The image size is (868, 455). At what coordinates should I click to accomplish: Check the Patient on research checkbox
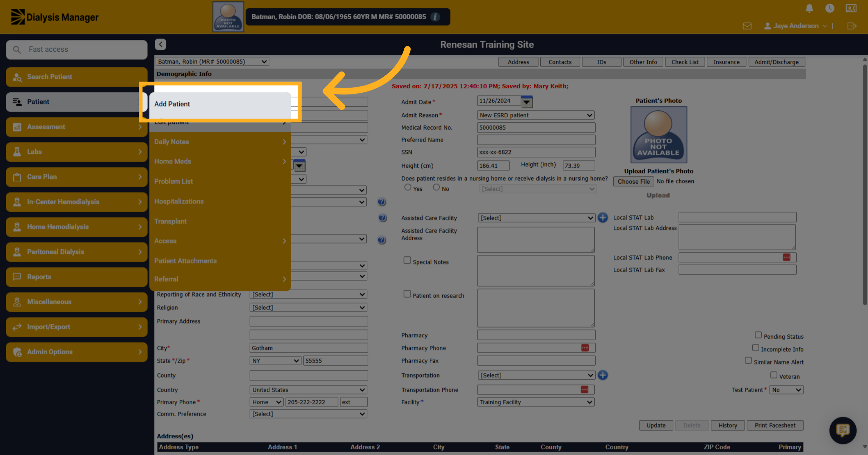point(407,294)
